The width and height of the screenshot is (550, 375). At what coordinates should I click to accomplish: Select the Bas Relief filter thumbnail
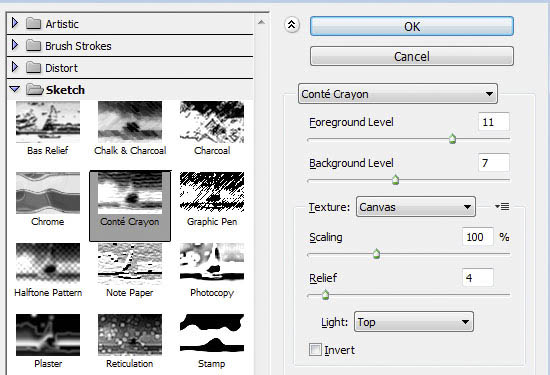click(48, 122)
